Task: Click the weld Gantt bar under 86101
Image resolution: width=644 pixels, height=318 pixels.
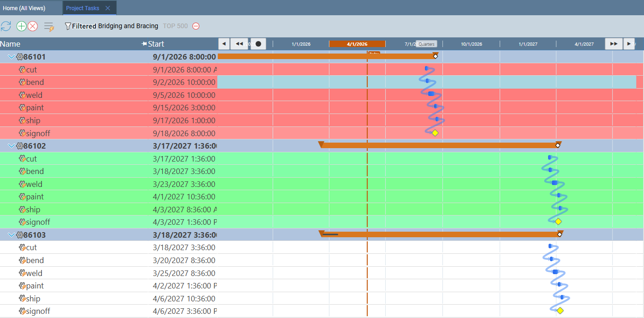Action: tap(431, 94)
